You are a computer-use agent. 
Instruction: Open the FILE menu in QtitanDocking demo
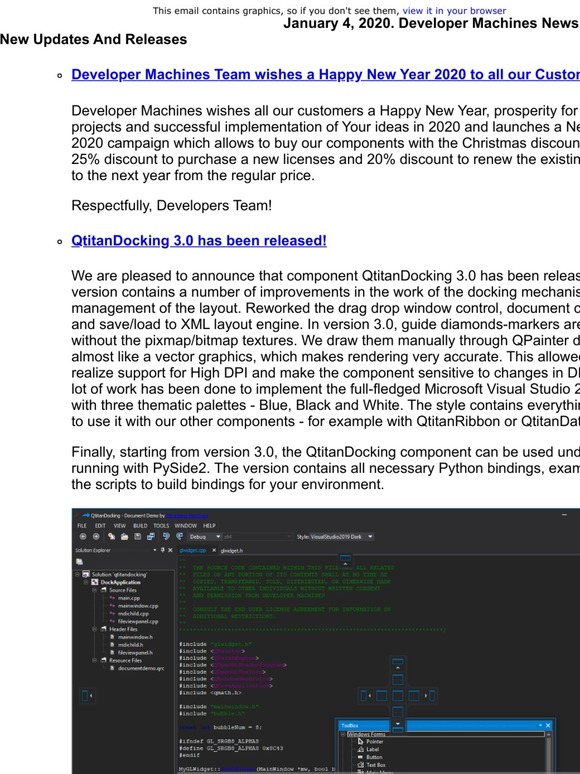pos(82,526)
